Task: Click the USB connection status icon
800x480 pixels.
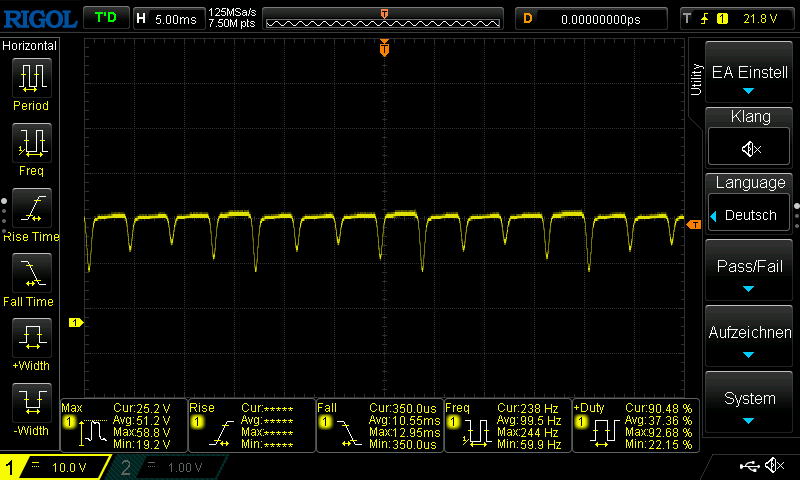Action: pos(749,465)
